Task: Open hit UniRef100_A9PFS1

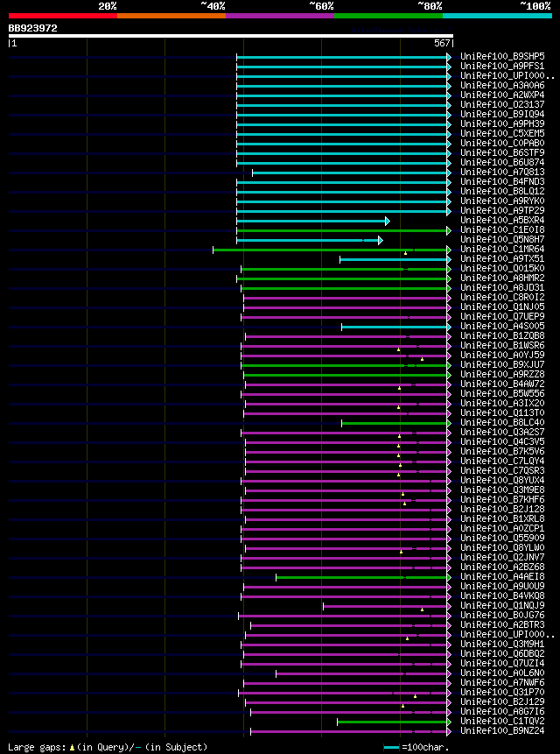Action: (x=502, y=67)
